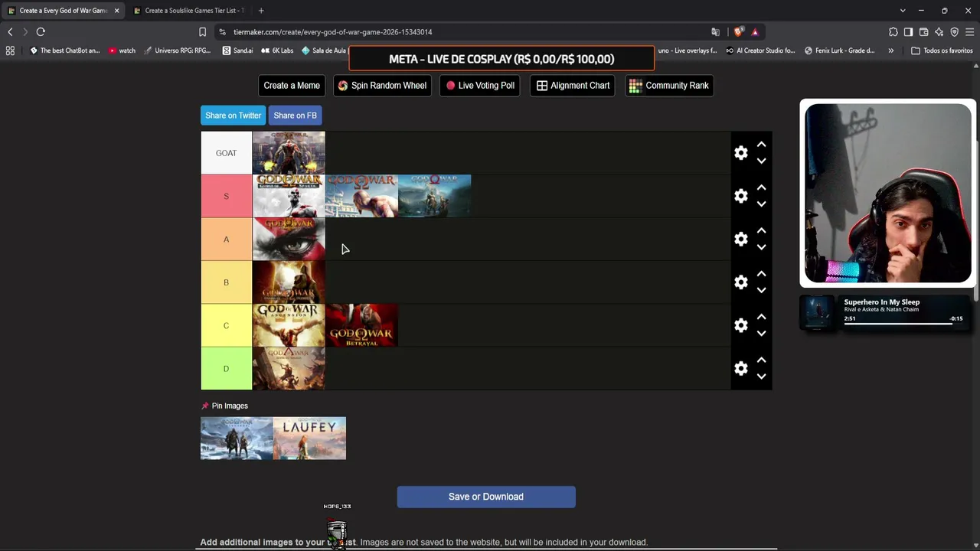Select the God of War image in B tier

pos(289,282)
